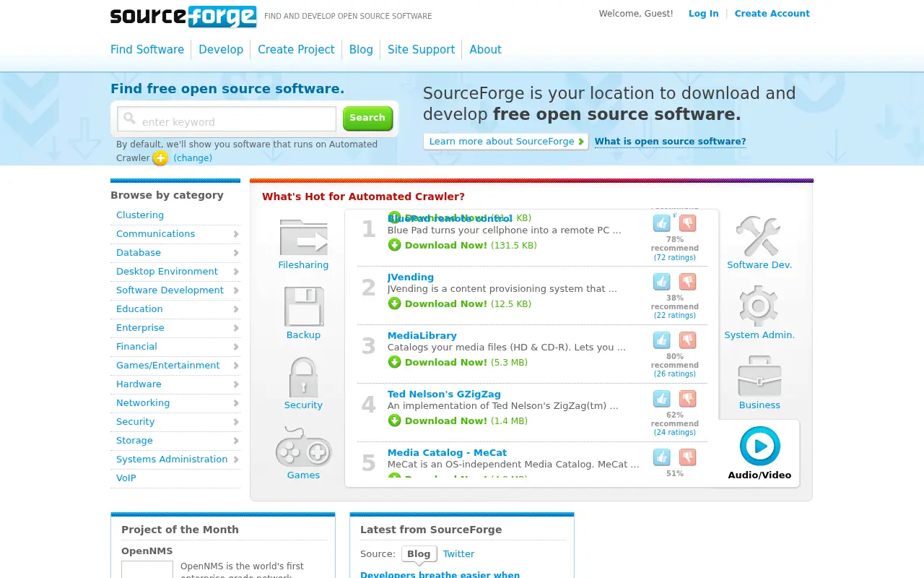Click the (change) platform link
The image size is (924, 578).
click(x=193, y=158)
